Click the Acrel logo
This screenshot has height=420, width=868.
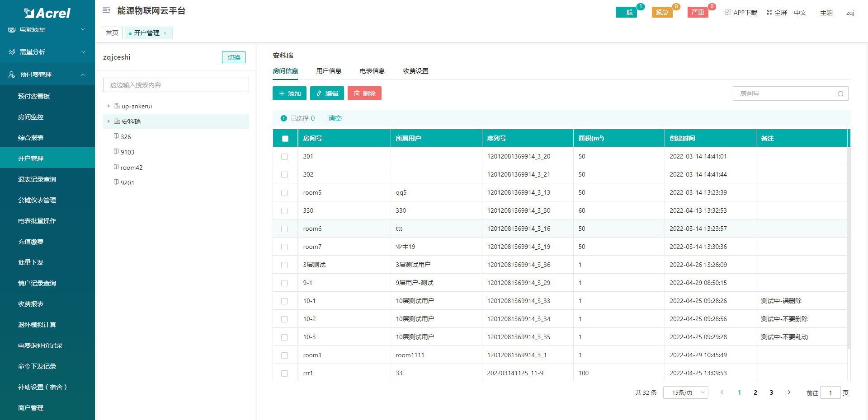(x=47, y=13)
